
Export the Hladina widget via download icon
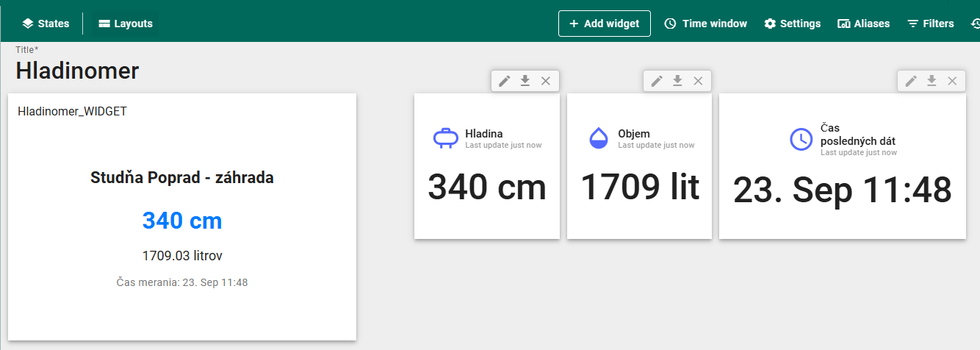click(525, 81)
